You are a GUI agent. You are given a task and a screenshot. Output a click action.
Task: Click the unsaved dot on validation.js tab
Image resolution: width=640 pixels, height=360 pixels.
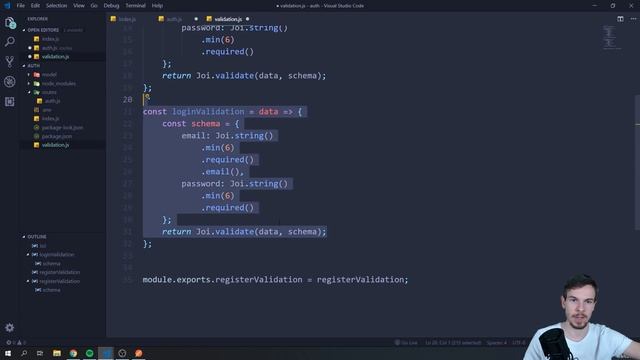click(x=247, y=19)
